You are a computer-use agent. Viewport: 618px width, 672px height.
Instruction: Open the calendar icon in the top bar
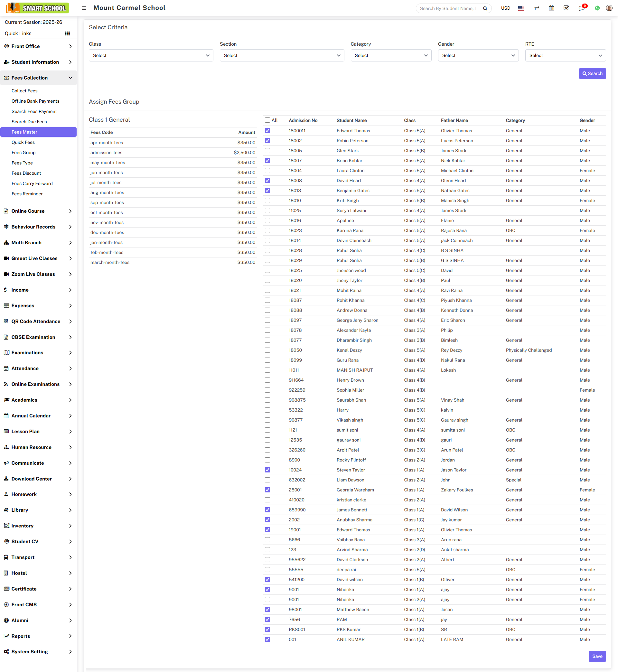[551, 8]
